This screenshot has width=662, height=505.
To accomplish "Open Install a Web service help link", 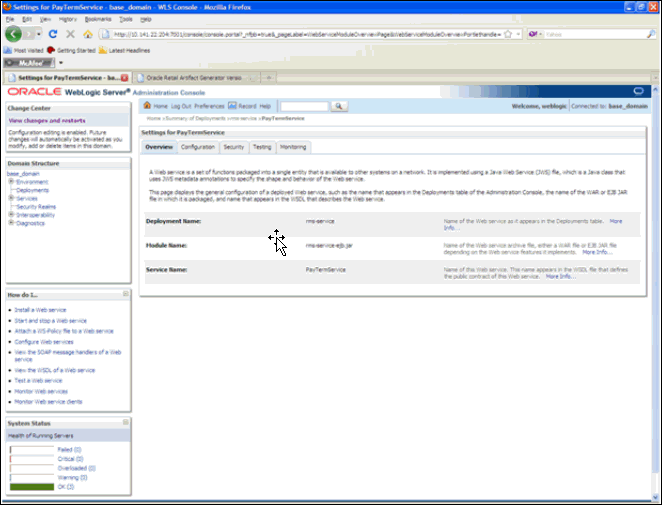I will 41,310.
